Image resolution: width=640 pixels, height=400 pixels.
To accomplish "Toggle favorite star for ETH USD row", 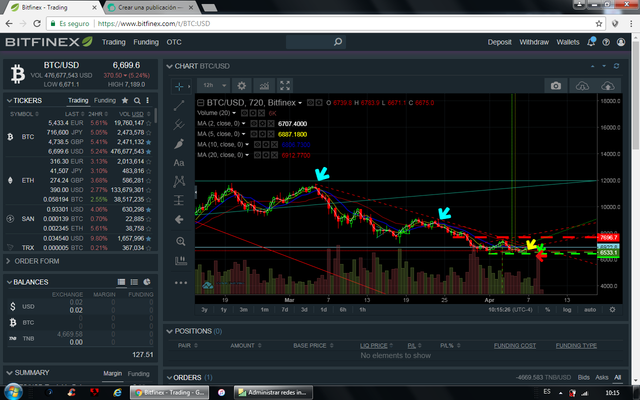I will (149, 190).
